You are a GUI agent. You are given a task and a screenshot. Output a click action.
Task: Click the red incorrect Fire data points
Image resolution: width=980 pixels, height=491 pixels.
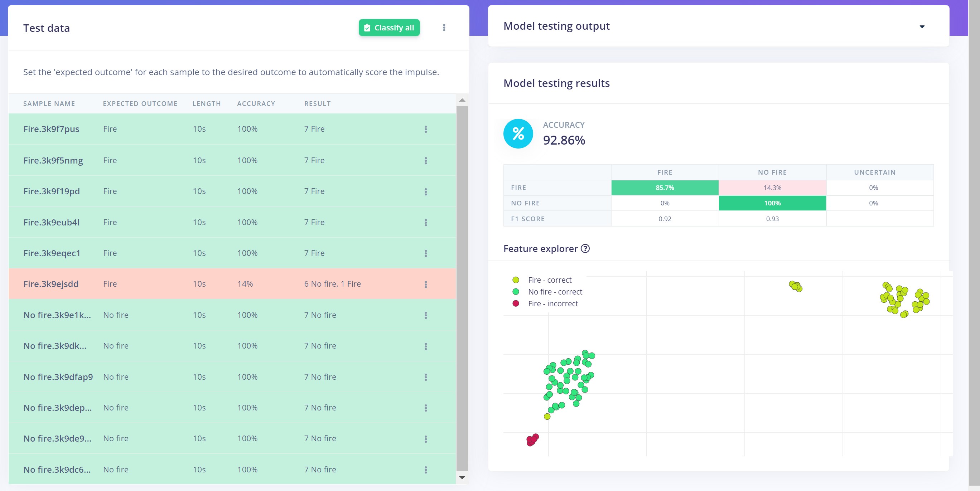click(532, 440)
